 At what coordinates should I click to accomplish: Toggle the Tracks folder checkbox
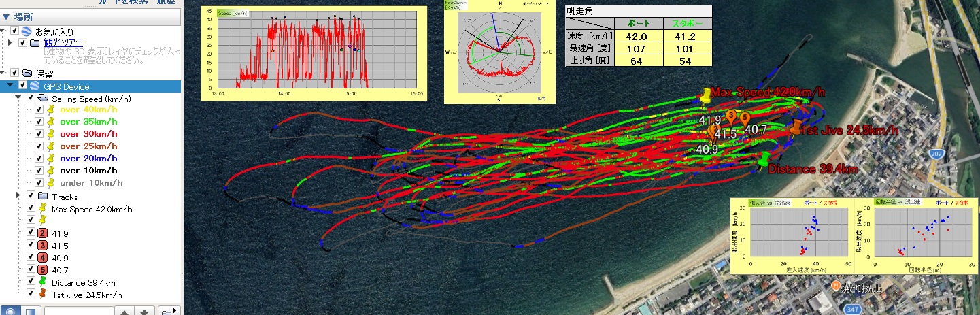click(x=30, y=196)
